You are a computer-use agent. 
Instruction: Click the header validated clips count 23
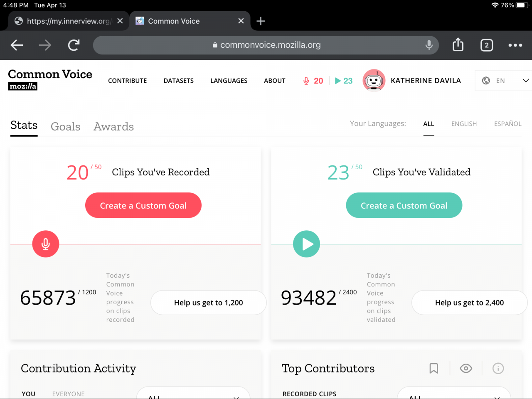coord(344,81)
